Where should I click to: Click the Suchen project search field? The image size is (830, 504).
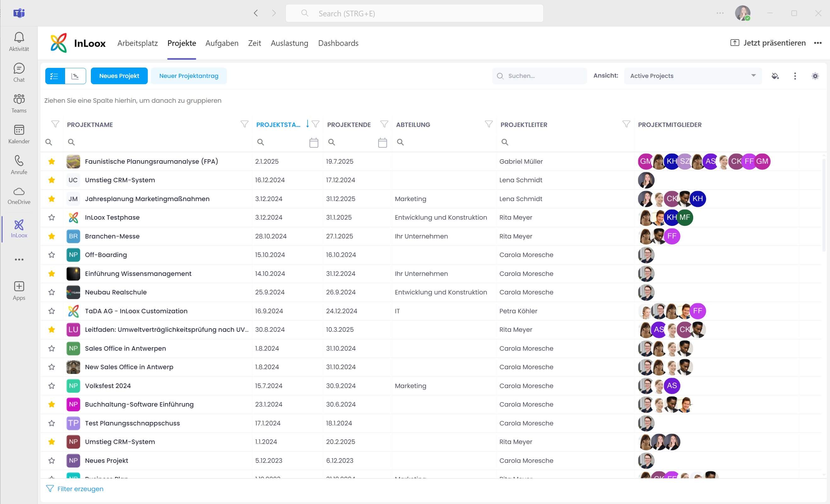pos(539,76)
